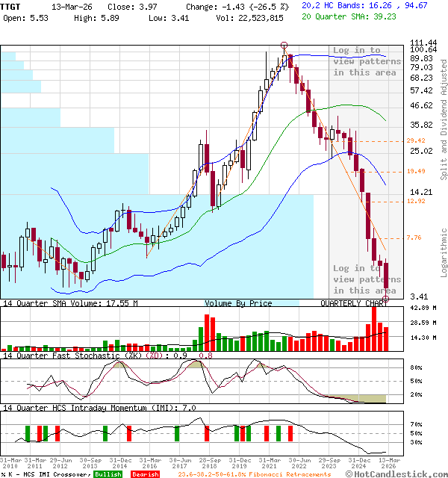Click the red Bearish legend box
Viewport: 448px width, 478px height.
(x=144, y=474)
